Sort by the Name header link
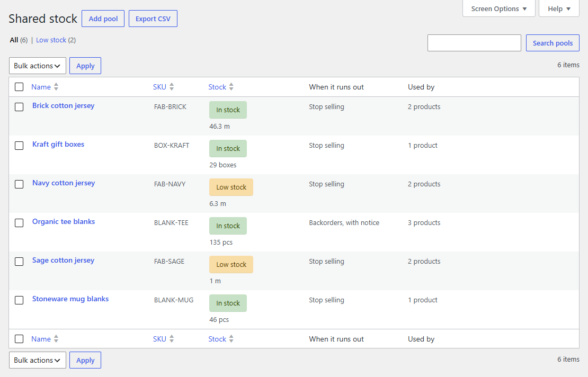Image resolution: width=588 pixels, height=377 pixels. 41,87
